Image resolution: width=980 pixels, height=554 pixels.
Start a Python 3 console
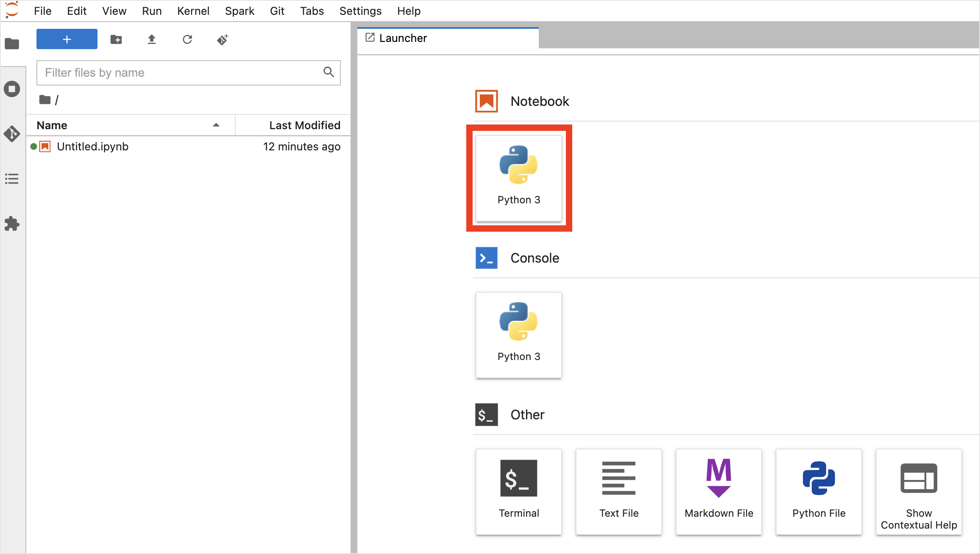(519, 335)
